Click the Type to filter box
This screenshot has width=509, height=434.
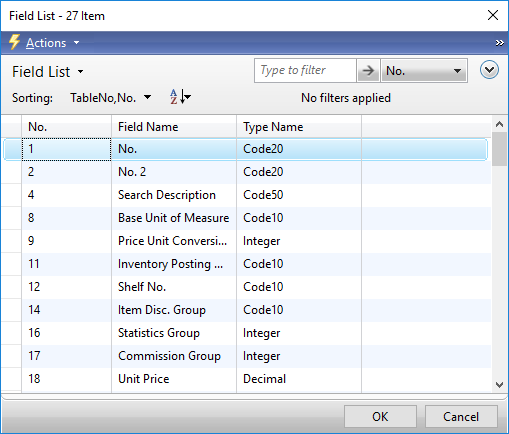[x=305, y=71]
